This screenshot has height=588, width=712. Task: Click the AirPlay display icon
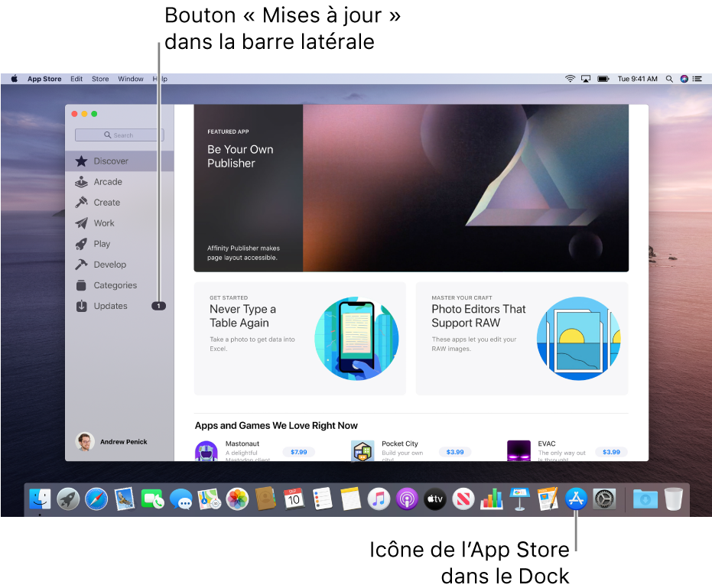pyautogui.click(x=586, y=79)
